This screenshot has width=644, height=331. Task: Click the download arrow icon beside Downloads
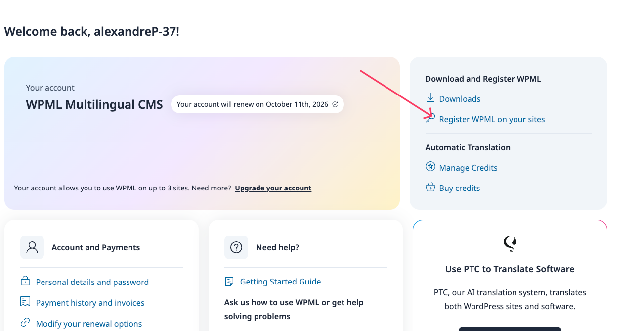pyautogui.click(x=430, y=98)
